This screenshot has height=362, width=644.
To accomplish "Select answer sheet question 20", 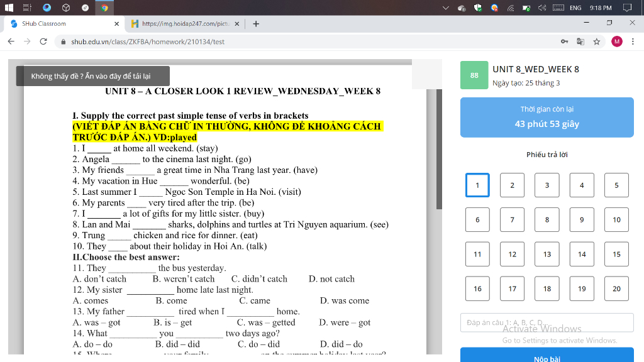I will [616, 288].
